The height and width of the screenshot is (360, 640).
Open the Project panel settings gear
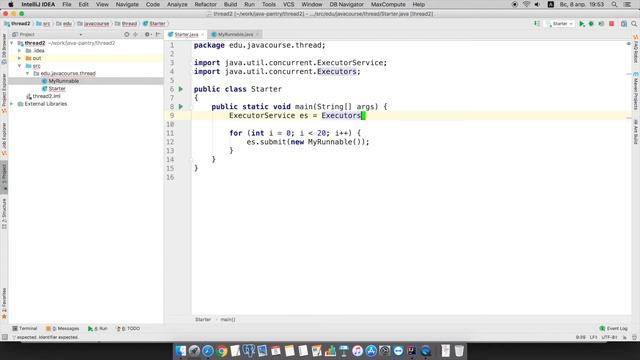(x=147, y=35)
